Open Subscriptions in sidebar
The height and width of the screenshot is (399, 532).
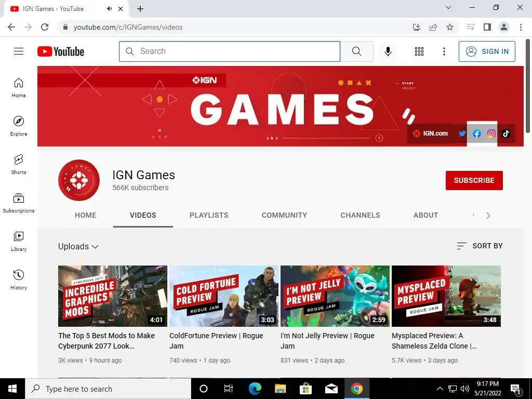click(19, 203)
